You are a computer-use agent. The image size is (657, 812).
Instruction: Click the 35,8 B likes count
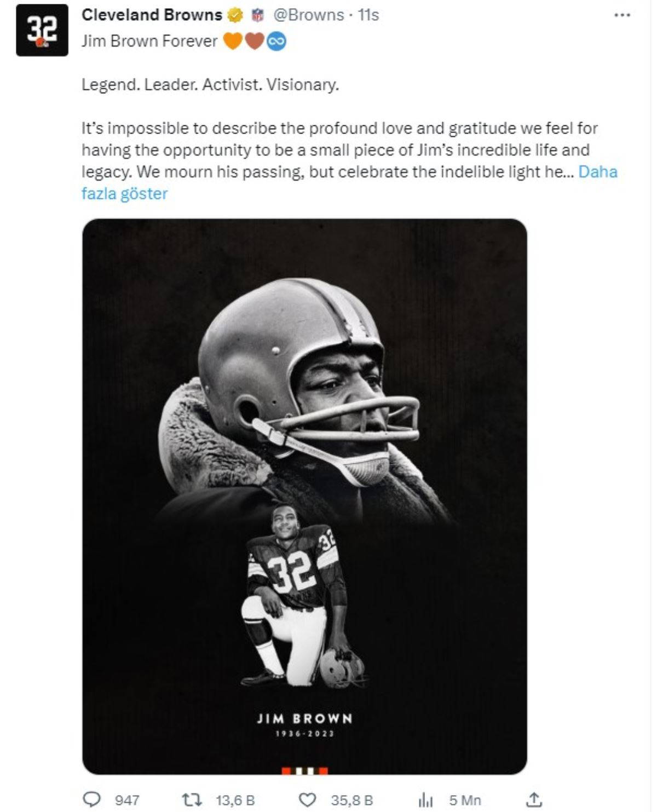352,800
